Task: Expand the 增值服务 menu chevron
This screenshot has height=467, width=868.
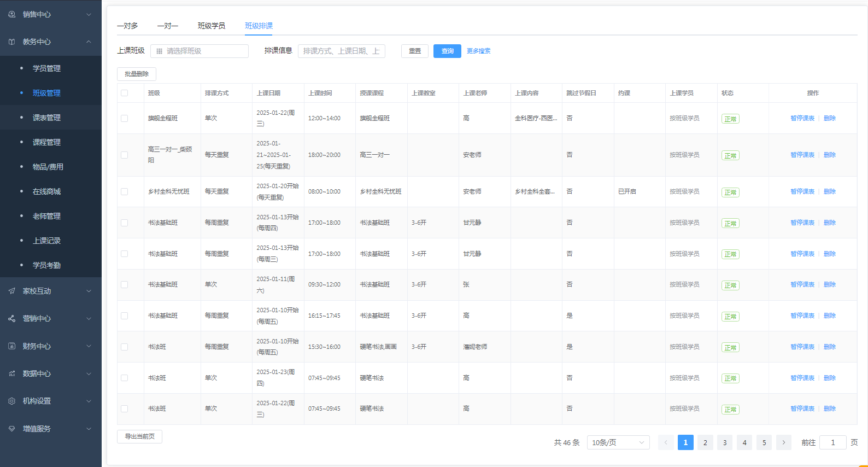Action: tap(89, 429)
